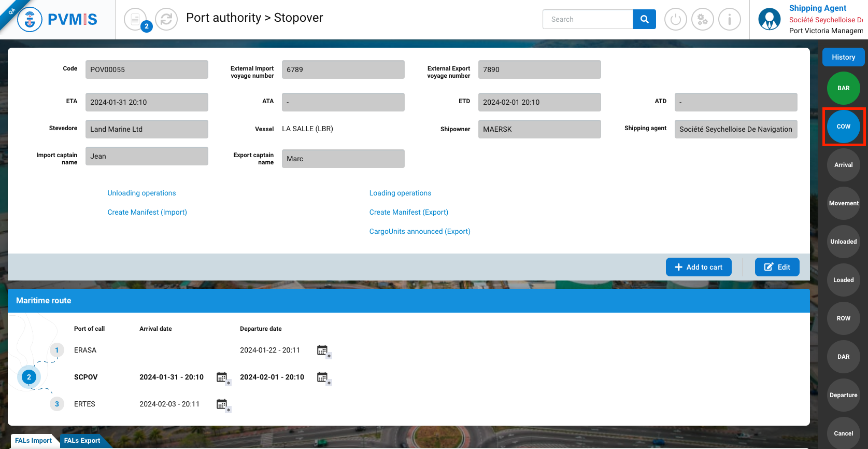Open the cart documents icon with badge
Image resolution: width=868 pixels, height=449 pixels.
pyautogui.click(x=136, y=20)
